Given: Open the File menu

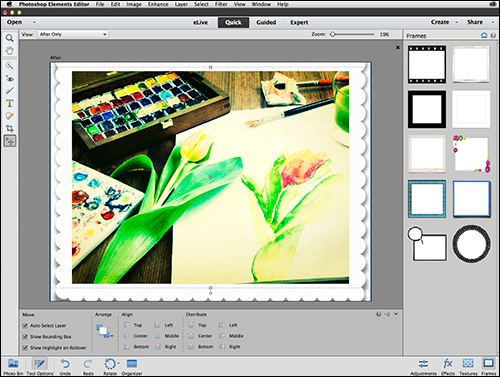Looking at the screenshot, I should point(100,4).
